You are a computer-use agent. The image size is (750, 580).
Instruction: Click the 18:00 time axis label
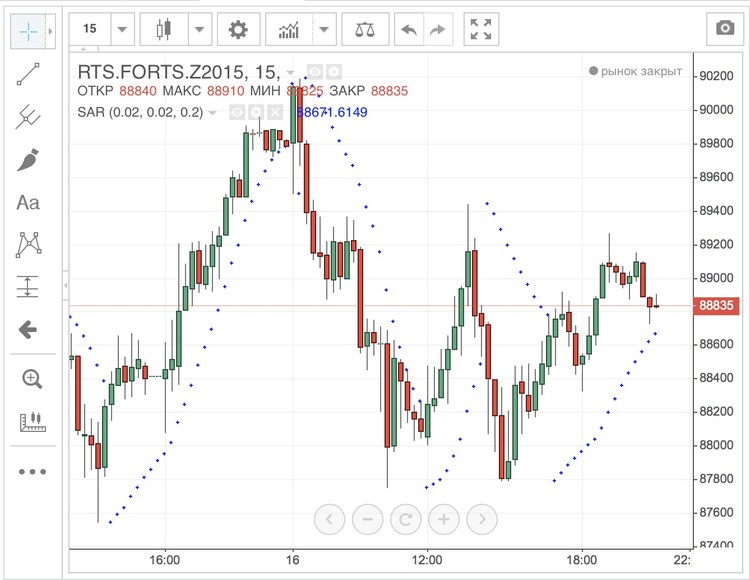pos(582,559)
